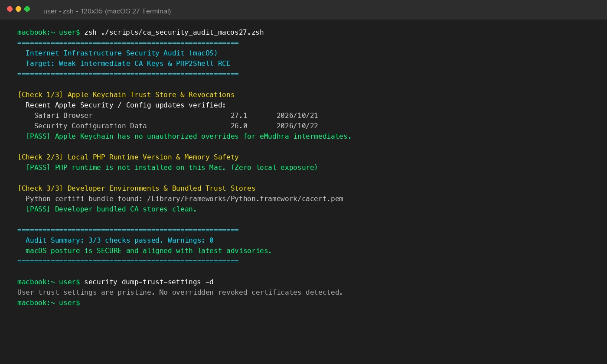Minimize the Terminal using the yellow button
This screenshot has width=607, height=364.
(x=18, y=9)
